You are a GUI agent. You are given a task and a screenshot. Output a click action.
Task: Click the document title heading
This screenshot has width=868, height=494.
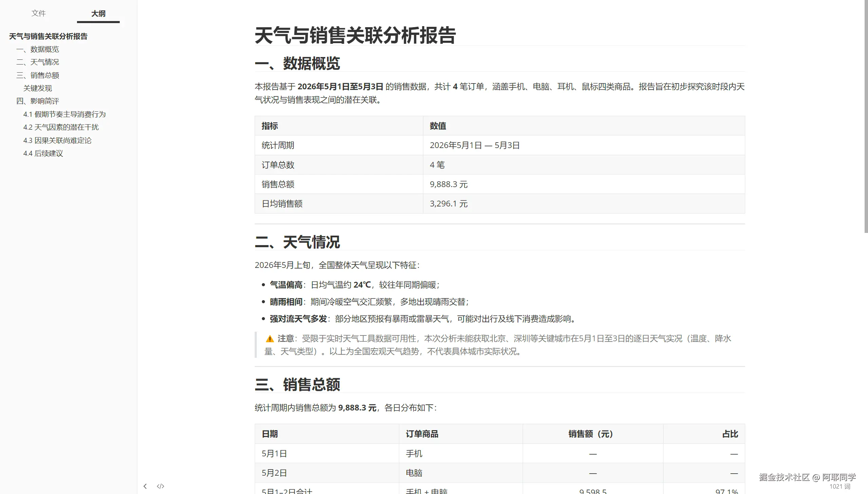pyautogui.click(x=355, y=35)
